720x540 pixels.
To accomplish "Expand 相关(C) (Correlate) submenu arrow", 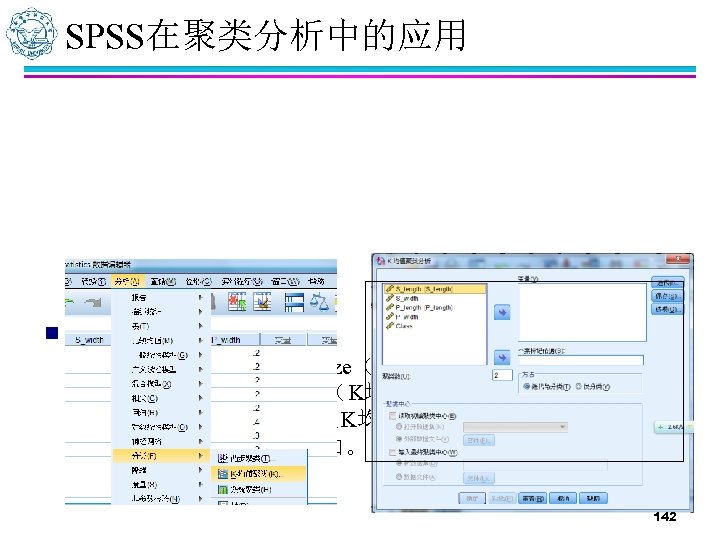I will 201,398.
